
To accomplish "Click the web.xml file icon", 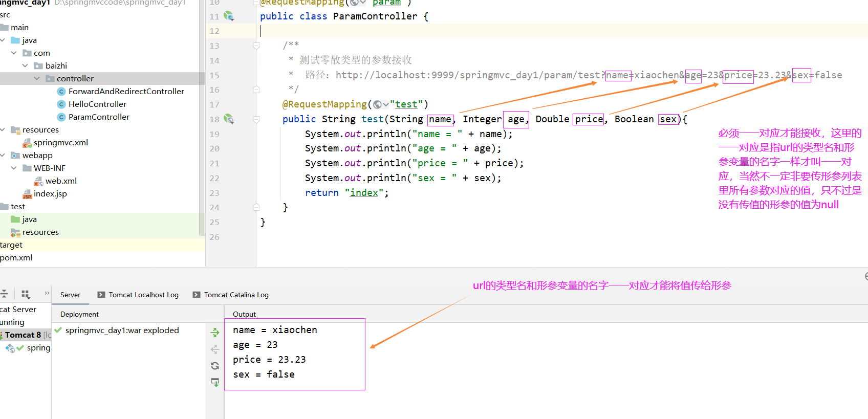I will (x=38, y=181).
